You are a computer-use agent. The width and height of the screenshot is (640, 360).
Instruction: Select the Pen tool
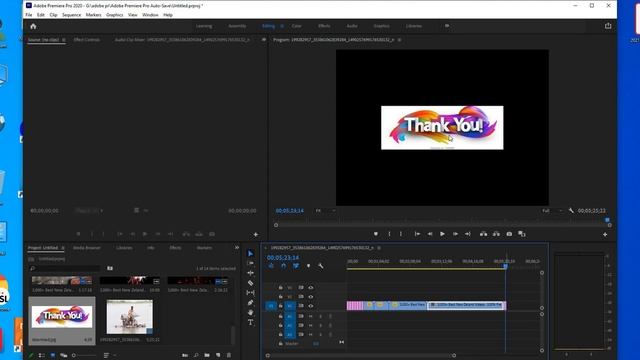point(251,303)
